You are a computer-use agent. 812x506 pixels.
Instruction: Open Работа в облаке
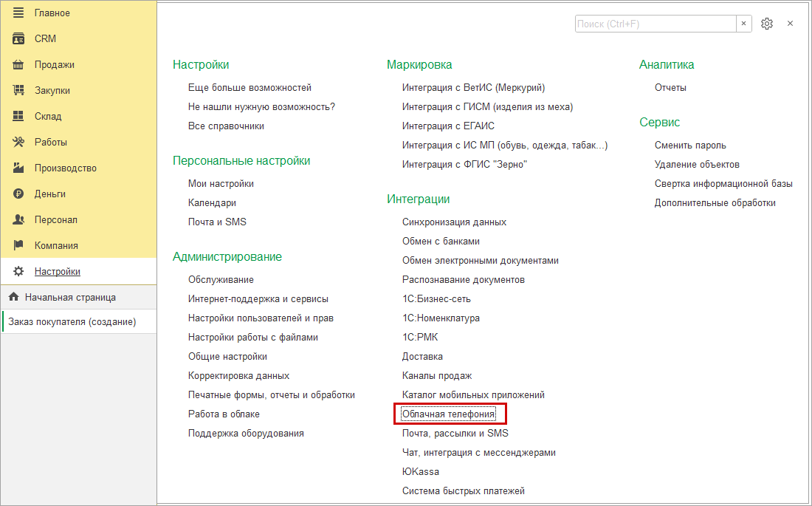224,414
